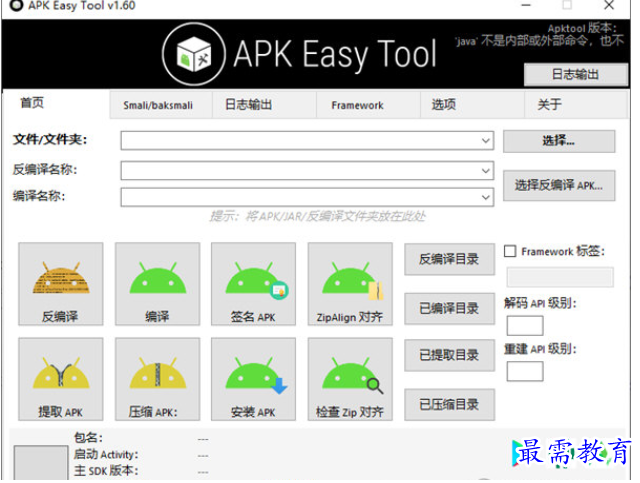Open the 关于 tab

tap(576, 105)
